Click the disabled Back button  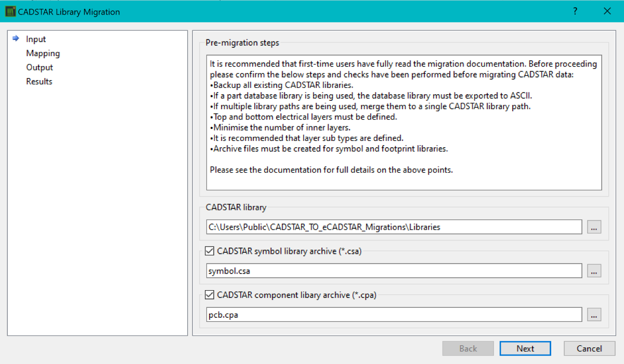[x=468, y=348]
